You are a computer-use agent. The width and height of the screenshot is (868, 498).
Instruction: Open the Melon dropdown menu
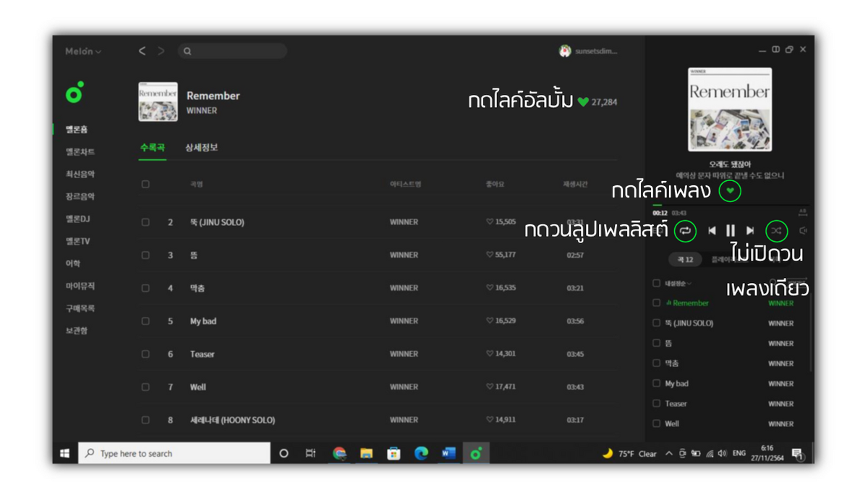(83, 51)
